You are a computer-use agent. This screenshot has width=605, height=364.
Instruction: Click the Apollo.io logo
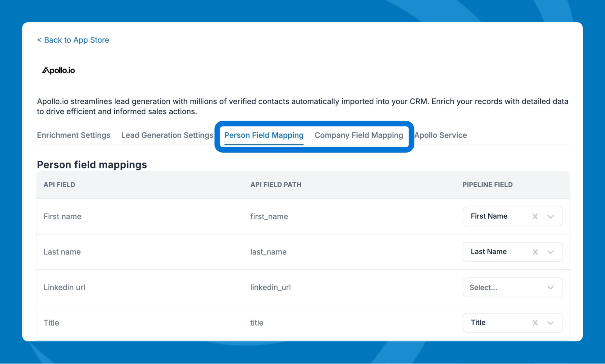pyautogui.click(x=58, y=70)
